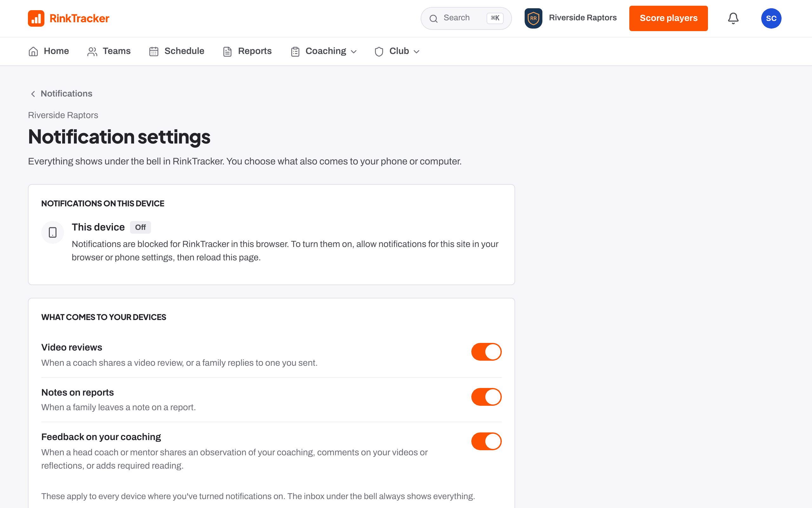
Task: Expand the Club dropdown chevron
Action: 416,52
